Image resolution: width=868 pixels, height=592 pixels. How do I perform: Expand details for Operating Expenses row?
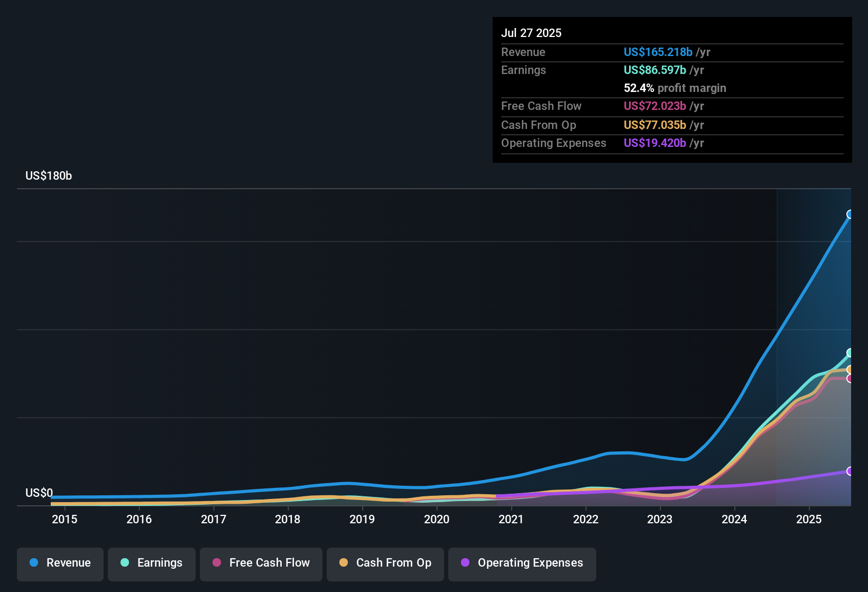pyautogui.click(x=553, y=143)
